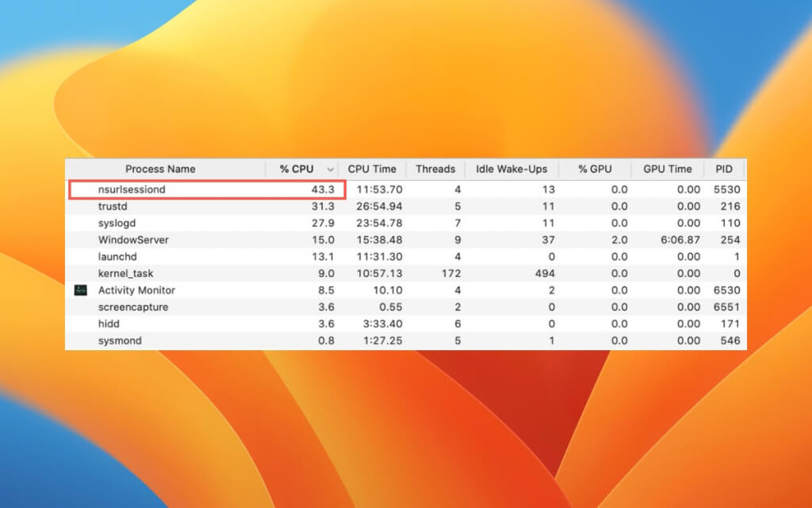Select the hidd process row
812x508 pixels.
coord(405,324)
